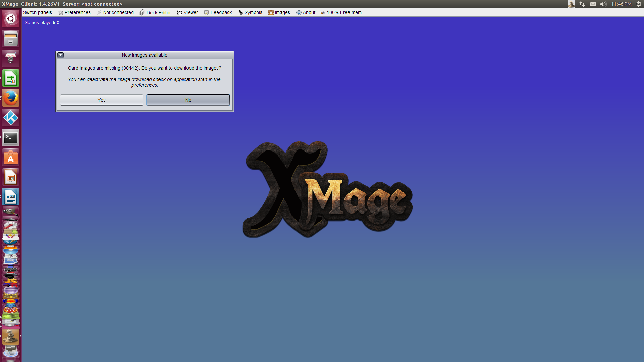Open the mail indicator in the tray
The width and height of the screenshot is (644, 362).
pyautogui.click(x=593, y=4)
